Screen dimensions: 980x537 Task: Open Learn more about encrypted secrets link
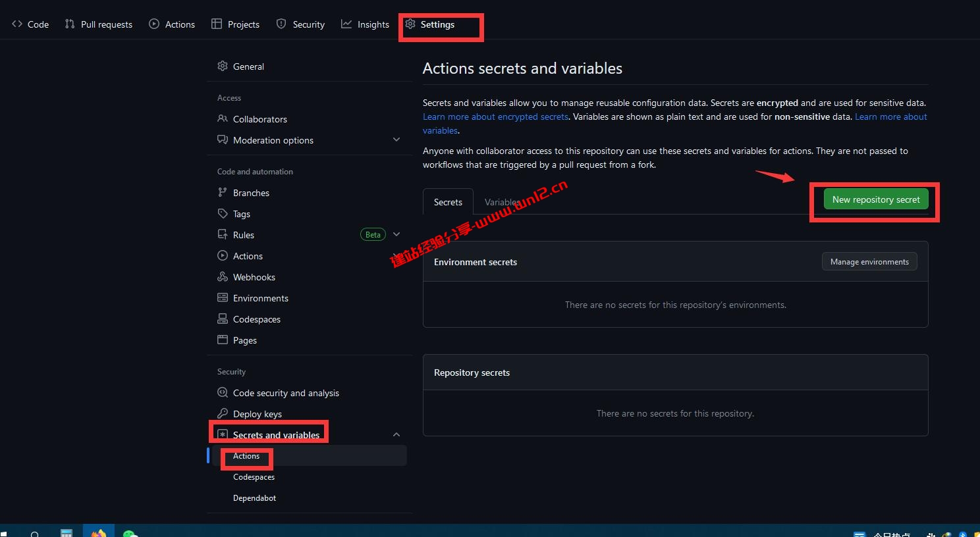pyautogui.click(x=495, y=117)
